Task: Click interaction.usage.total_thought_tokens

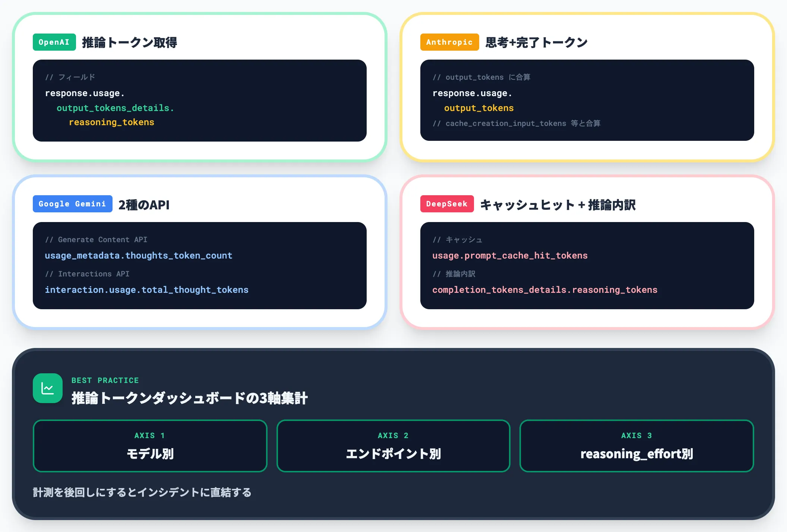Action: click(x=146, y=290)
